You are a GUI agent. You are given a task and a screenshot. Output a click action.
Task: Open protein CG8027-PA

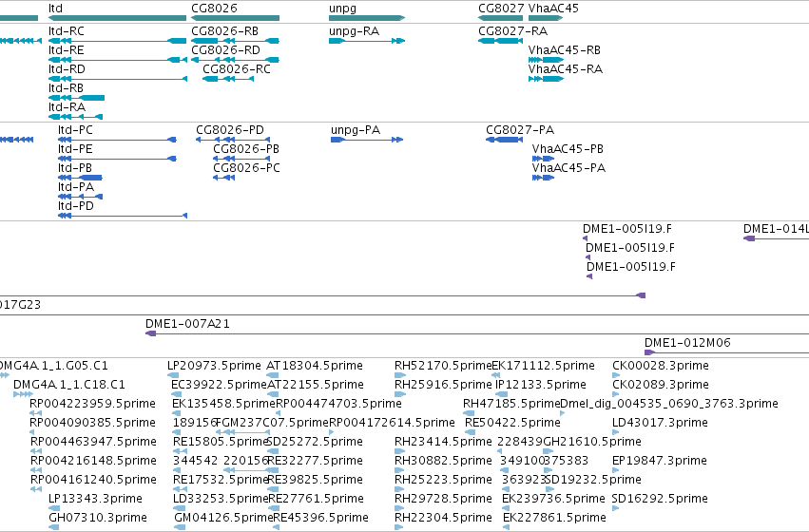coord(520,130)
